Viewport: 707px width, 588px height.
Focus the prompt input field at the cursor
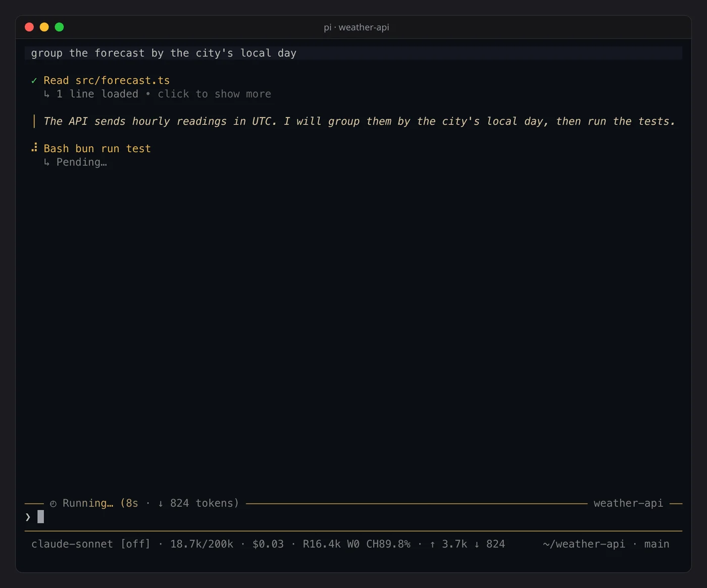[353, 517]
